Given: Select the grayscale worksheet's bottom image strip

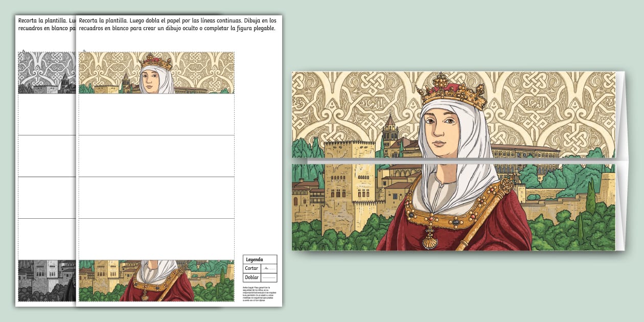Looking at the screenshot, I should 46,280.
